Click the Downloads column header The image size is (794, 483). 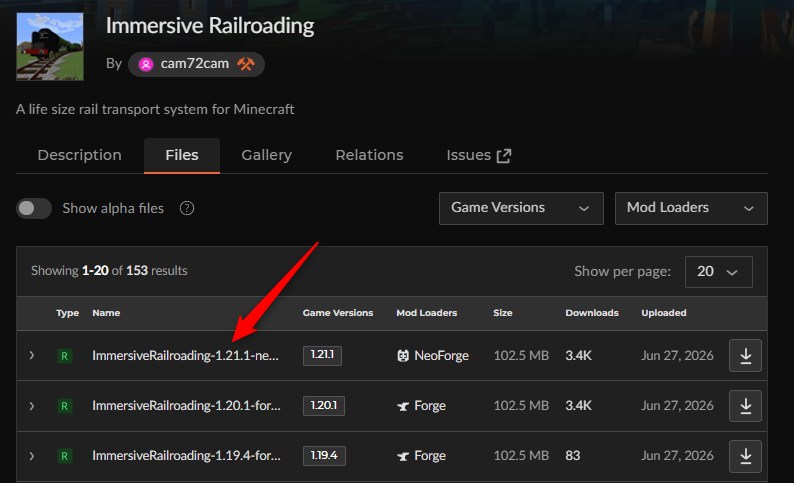tap(592, 313)
